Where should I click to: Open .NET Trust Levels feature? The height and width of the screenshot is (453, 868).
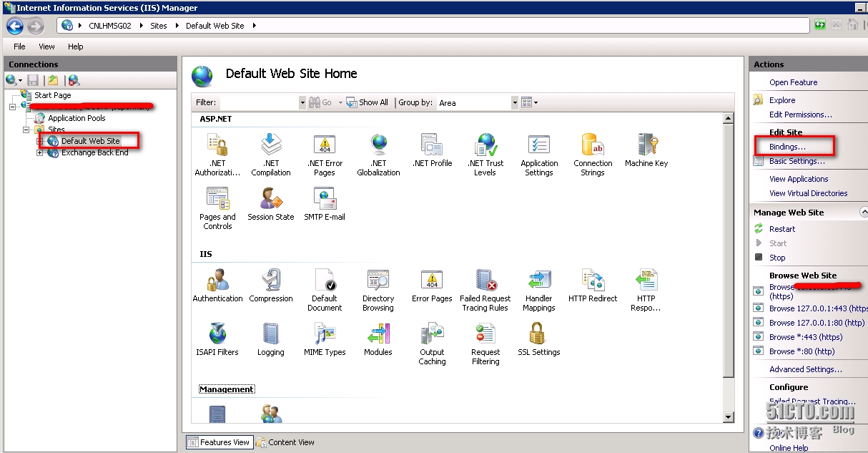485,155
